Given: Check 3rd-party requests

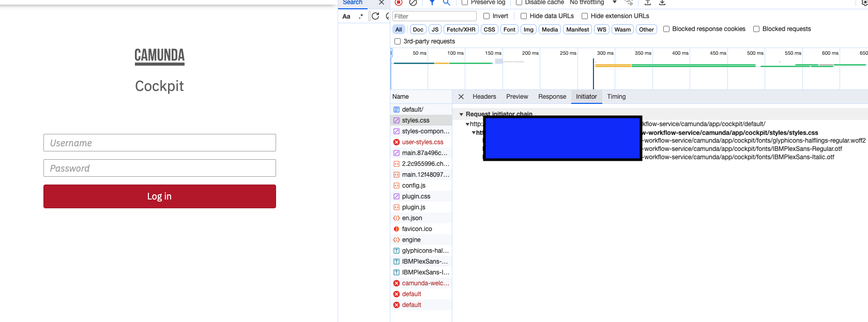Looking at the screenshot, I should (x=398, y=41).
